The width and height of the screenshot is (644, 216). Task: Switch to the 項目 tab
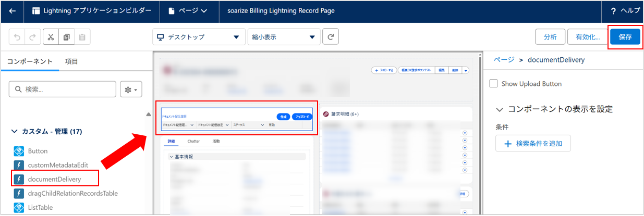pos(71,61)
